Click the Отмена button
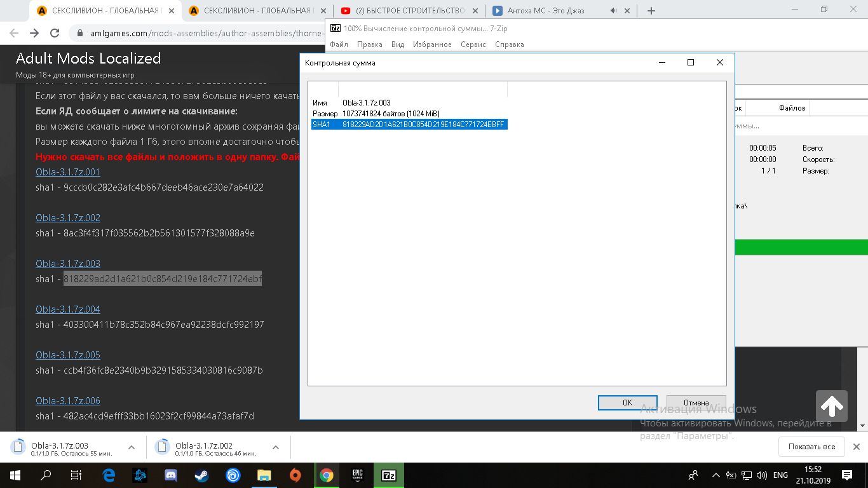Viewport: 868px width, 488px height. pyautogui.click(x=696, y=403)
